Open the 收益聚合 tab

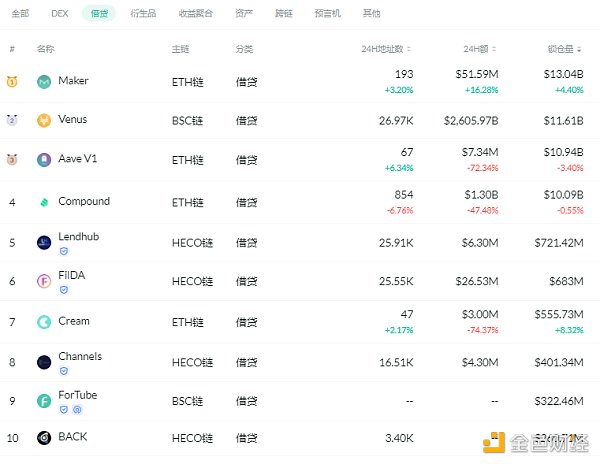[196, 13]
